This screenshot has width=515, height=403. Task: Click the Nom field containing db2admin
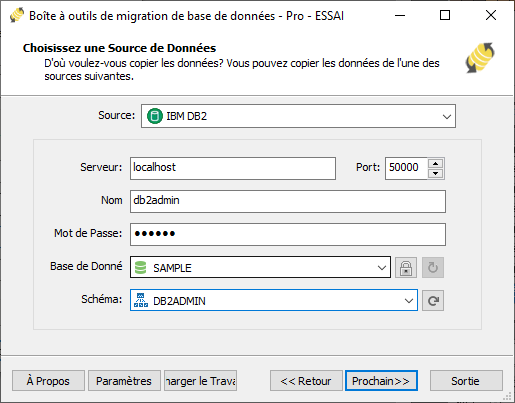pos(288,201)
